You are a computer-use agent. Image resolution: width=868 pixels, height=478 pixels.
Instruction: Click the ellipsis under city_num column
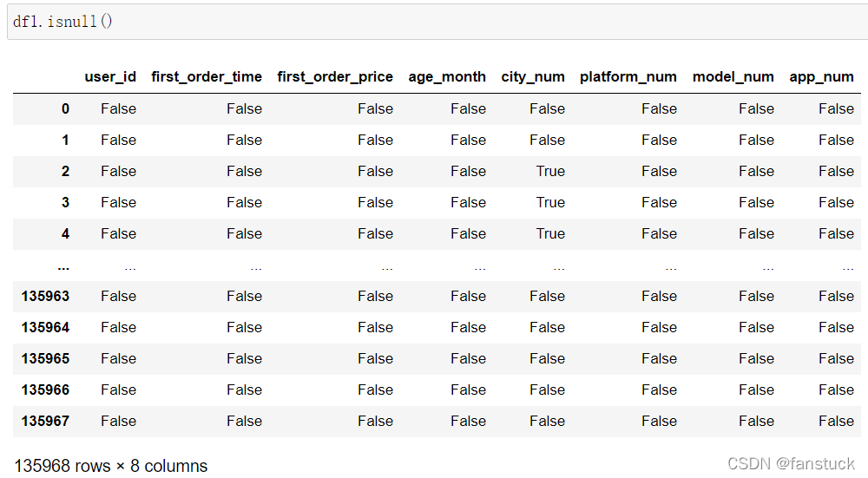(559, 269)
